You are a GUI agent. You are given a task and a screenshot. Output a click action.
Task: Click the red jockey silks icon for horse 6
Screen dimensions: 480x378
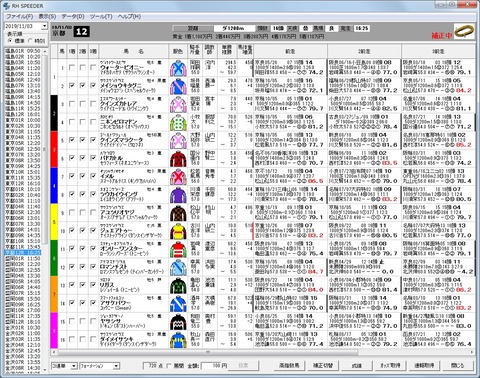178,158
